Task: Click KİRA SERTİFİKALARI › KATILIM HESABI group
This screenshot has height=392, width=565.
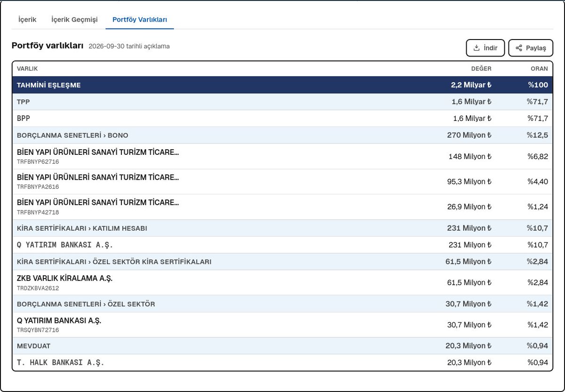Action: click(282, 228)
